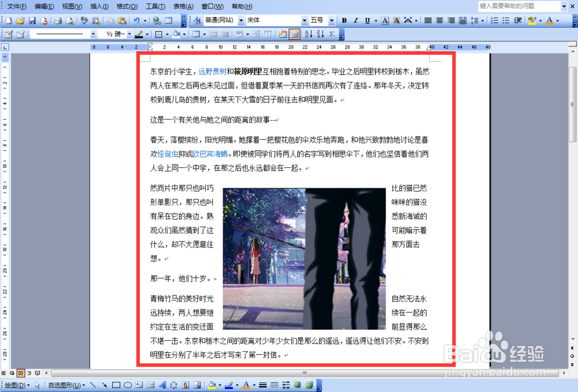Open the line spacing dropdown arrow
The image size is (578, 392).
483,21
